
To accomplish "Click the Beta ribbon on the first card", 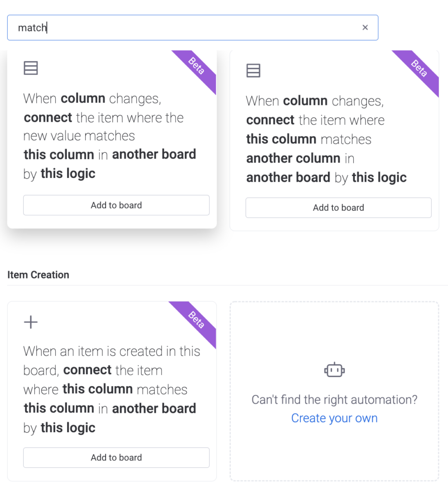I will tap(196, 66).
